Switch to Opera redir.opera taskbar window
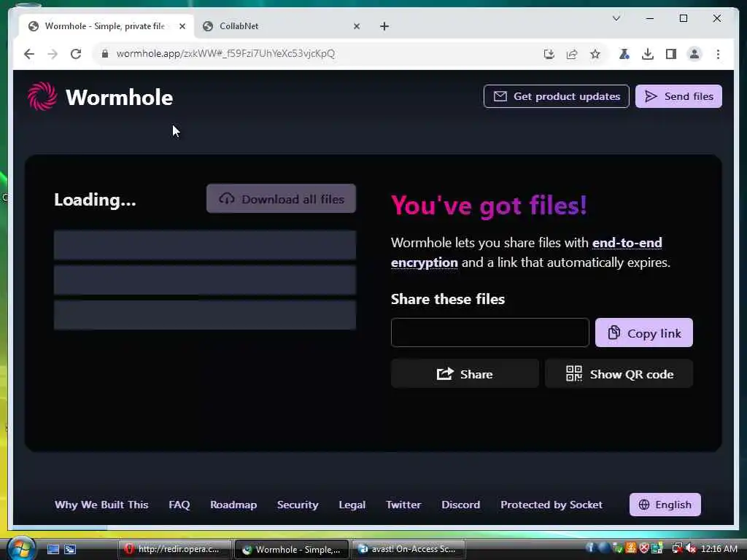747x560 pixels. [175, 549]
